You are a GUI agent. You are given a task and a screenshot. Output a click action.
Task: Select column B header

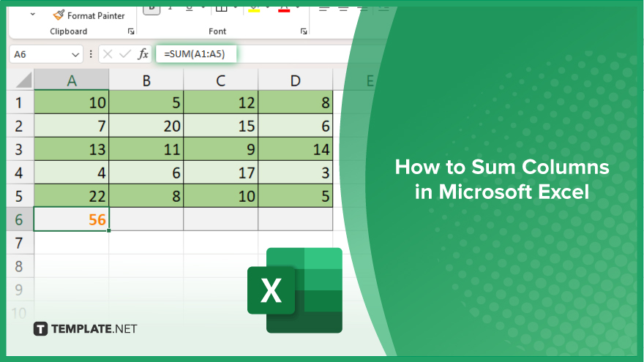146,80
